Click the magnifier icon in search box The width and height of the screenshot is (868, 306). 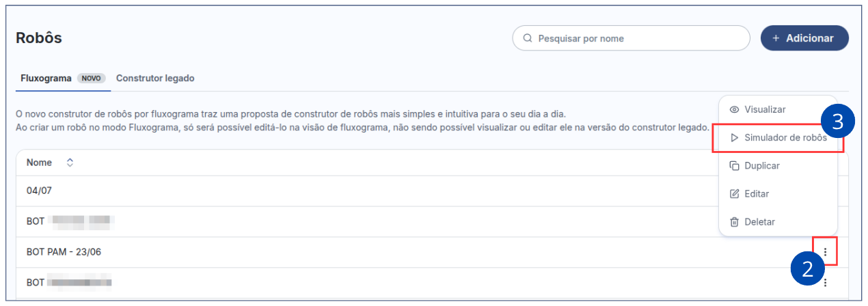coord(528,38)
